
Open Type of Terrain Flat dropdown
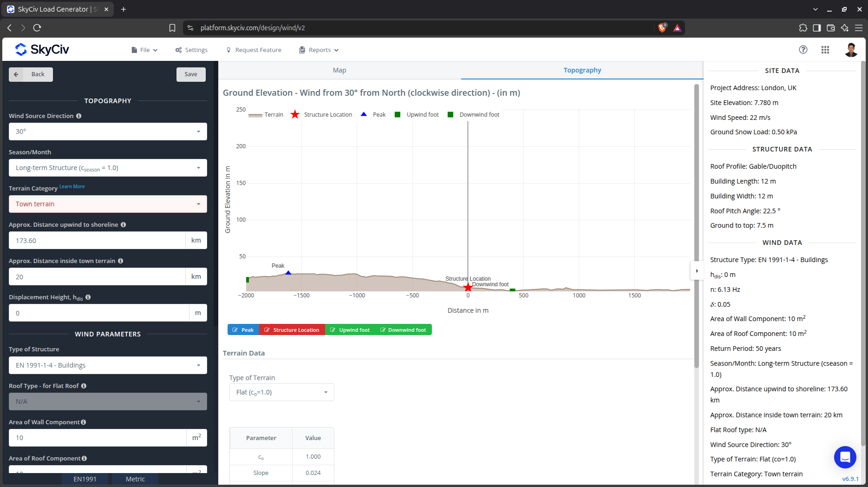pyautogui.click(x=282, y=392)
